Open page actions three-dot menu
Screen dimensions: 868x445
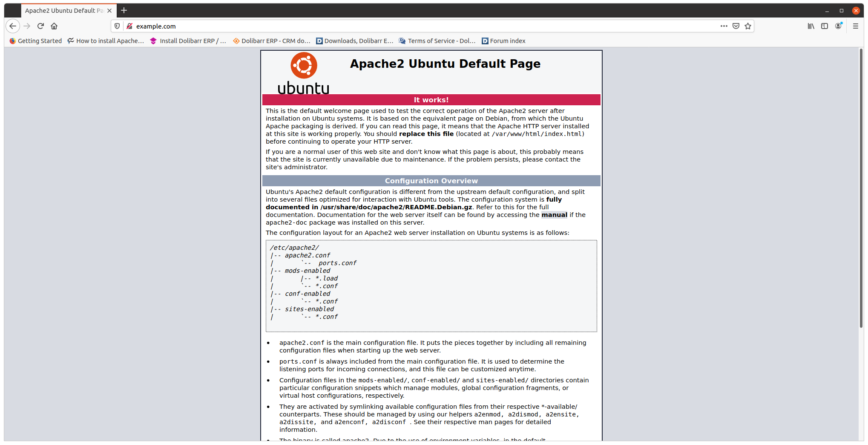724,26
